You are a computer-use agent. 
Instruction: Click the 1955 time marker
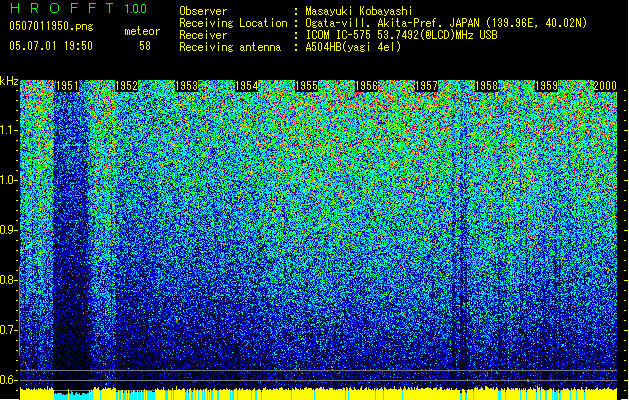[306, 86]
